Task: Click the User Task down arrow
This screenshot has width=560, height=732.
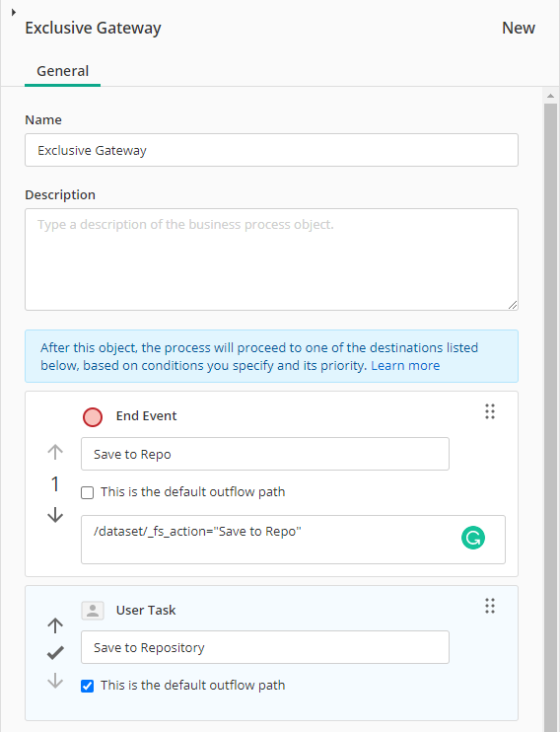Action: click(x=55, y=681)
